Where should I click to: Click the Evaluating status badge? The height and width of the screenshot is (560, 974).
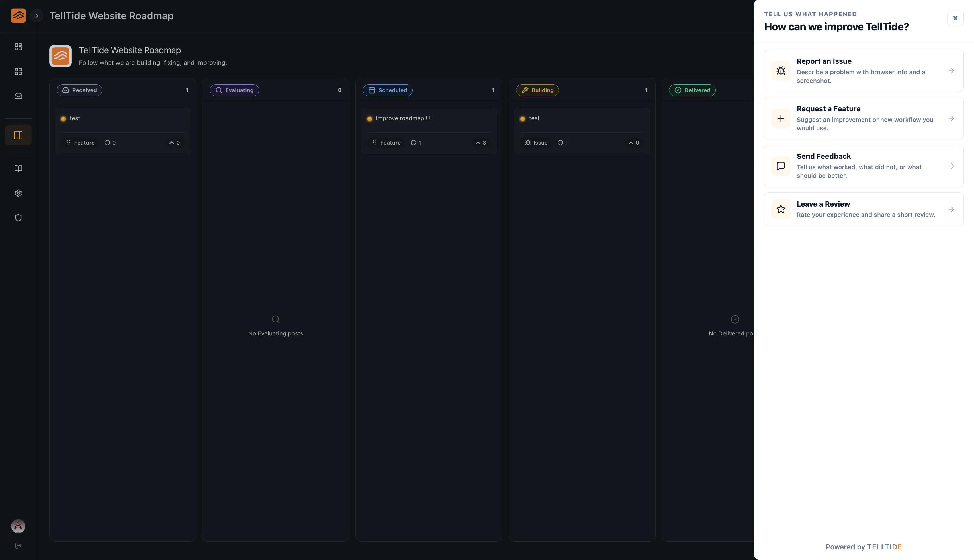point(234,90)
